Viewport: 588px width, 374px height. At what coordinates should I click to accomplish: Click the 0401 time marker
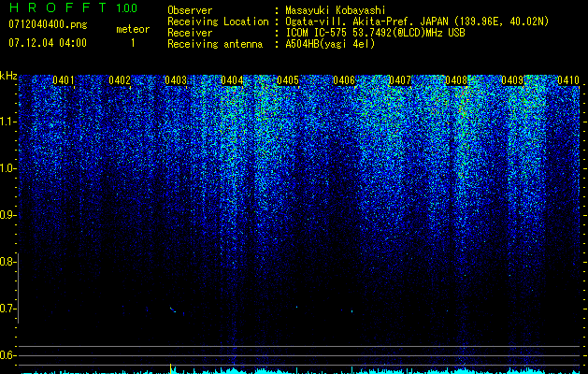[x=64, y=80]
